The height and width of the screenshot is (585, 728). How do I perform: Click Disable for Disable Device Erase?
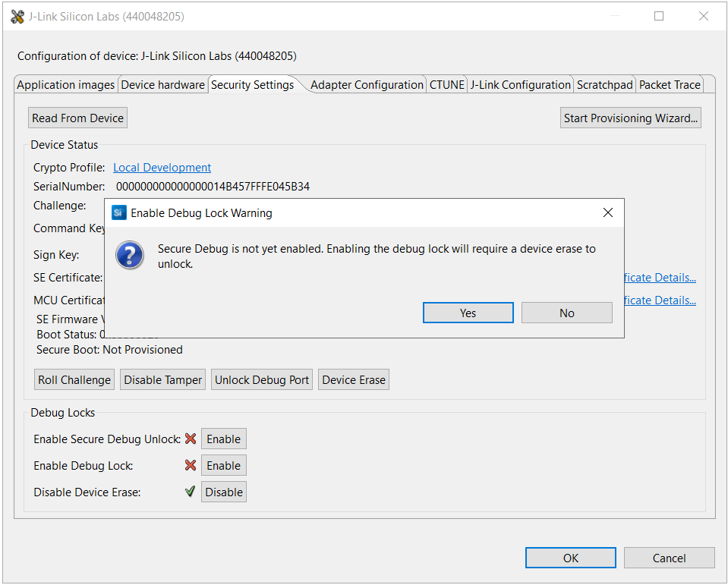click(x=224, y=492)
